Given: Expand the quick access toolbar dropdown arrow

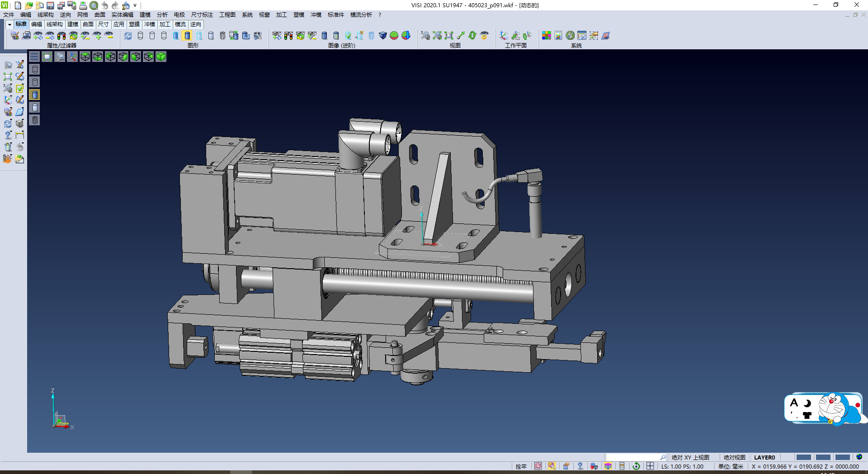Looking at the screenshot, I should coord(135,6).
